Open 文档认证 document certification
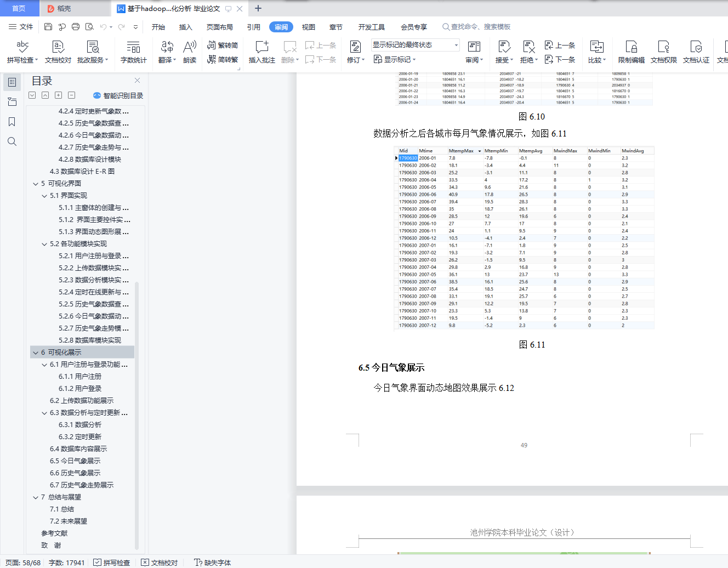Screen dimensions: 728x568 tap(696, 52)
